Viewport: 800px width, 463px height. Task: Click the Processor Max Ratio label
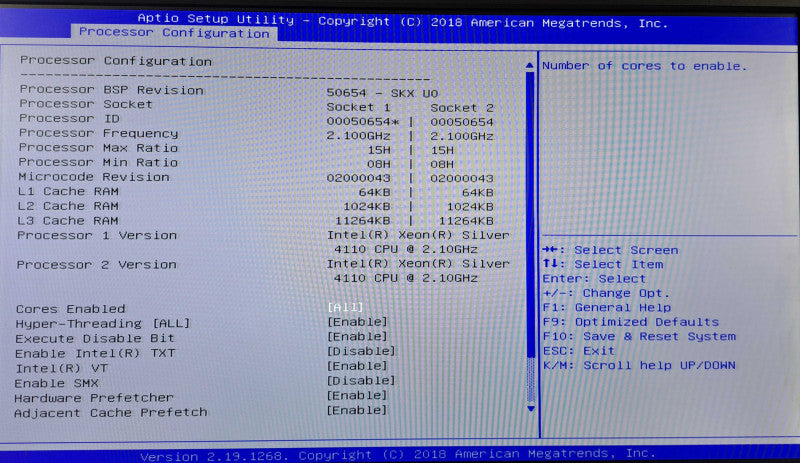coord(98,148)
